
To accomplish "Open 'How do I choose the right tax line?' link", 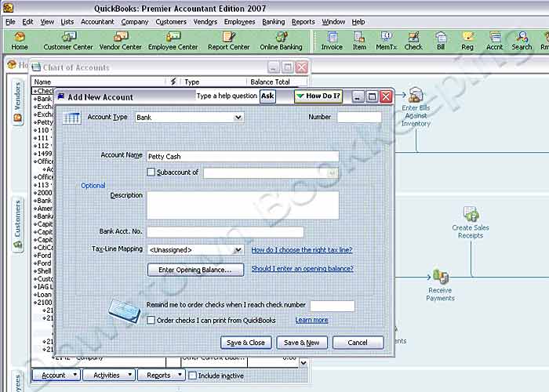I will click(302, 250).
